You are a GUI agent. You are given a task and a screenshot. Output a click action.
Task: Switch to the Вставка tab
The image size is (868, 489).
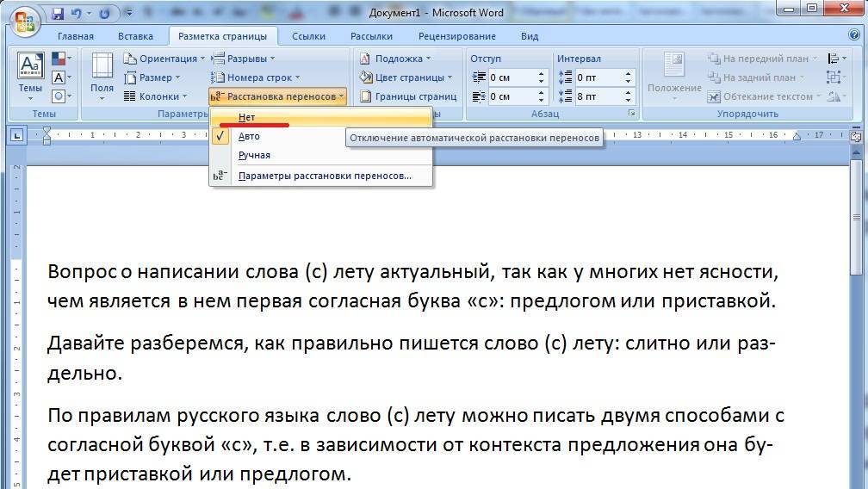(x=136, y=36)
